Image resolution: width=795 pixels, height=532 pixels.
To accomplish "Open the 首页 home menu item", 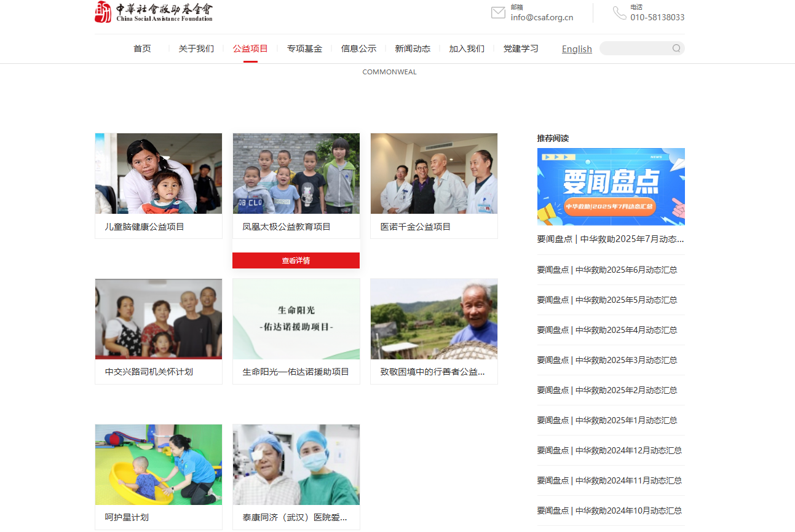I will point(142,49).
